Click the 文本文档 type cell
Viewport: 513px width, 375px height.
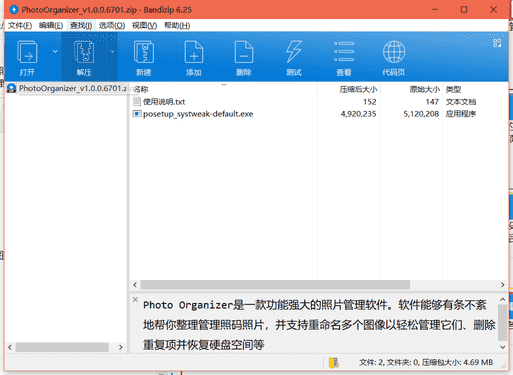tap(461, 102)
